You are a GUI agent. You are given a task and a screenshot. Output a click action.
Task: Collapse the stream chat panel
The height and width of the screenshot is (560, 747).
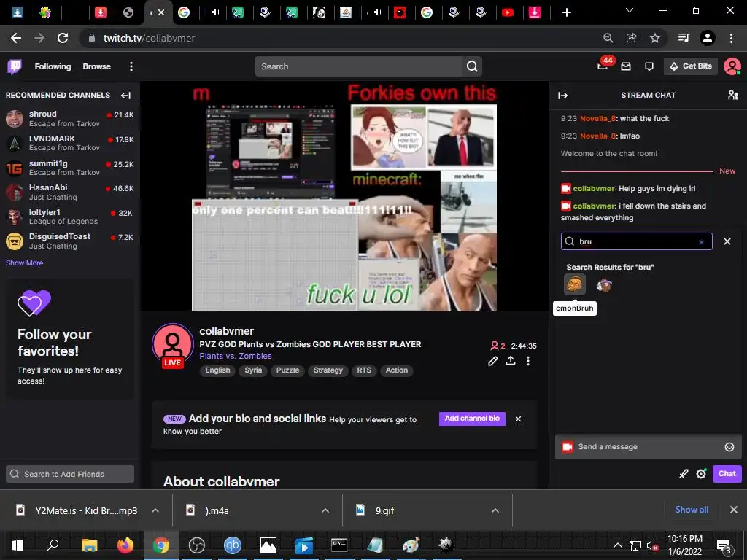point(563,96)
